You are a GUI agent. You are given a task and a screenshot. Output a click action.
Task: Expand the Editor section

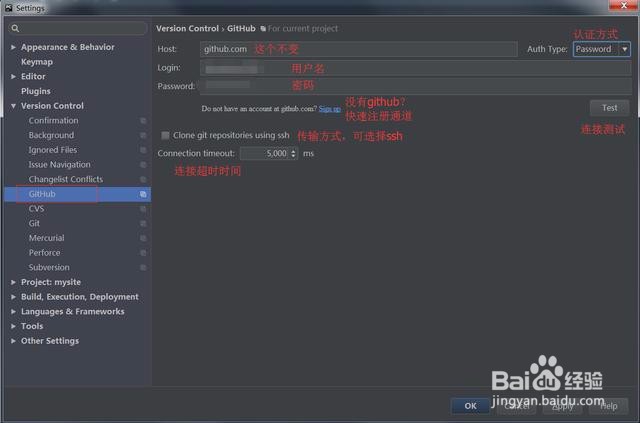(x=13, y=76)
